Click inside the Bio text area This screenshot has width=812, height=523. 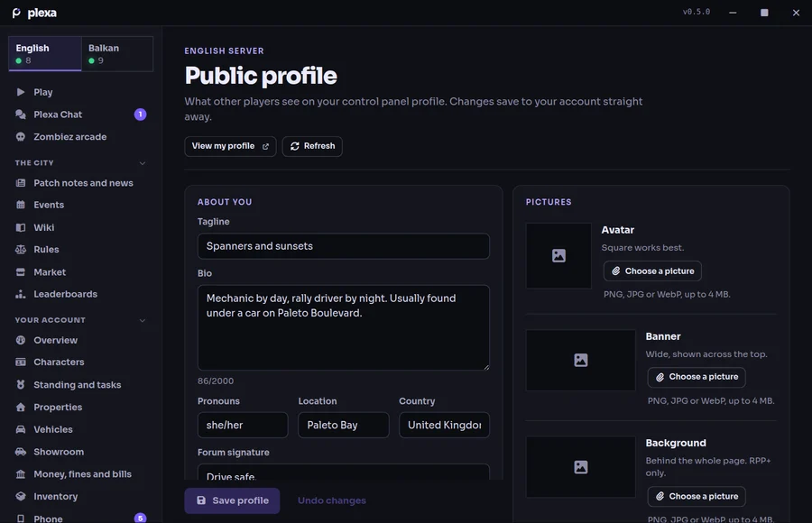(344, 327)
